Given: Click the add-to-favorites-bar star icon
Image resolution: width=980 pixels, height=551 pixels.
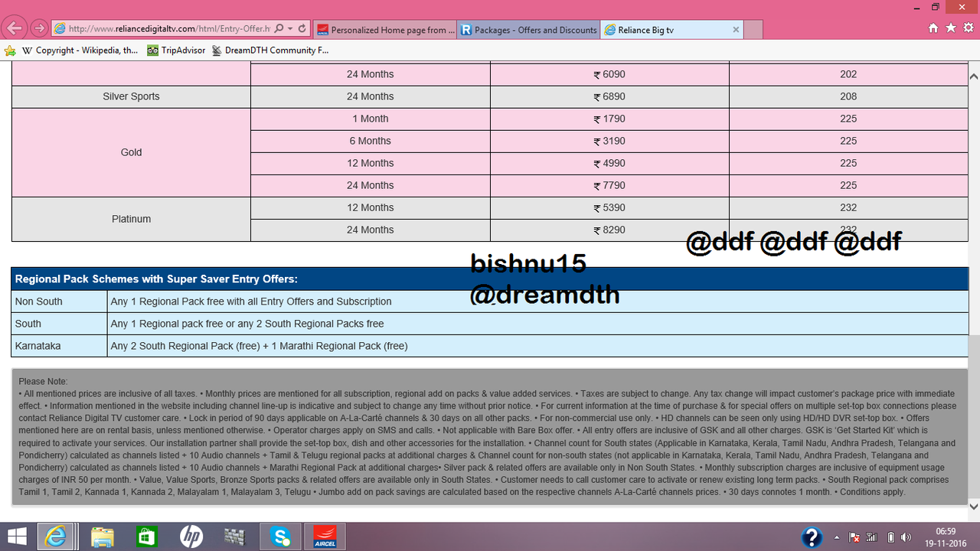Looking at the screenshot, I should click(10, 51).
